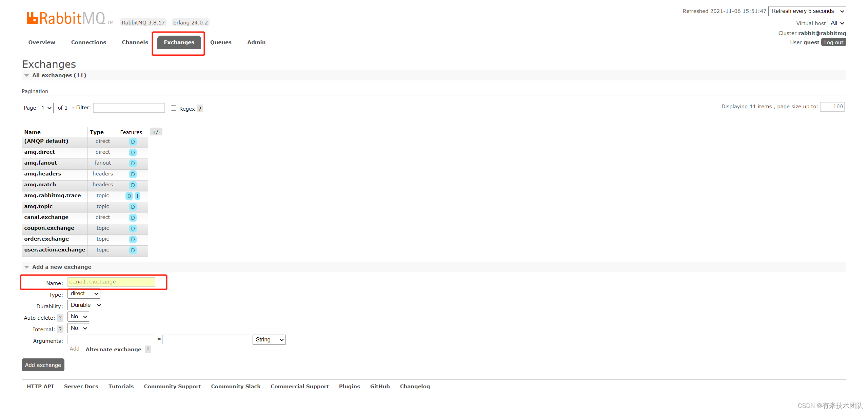The width and height of the screenshot is (868, 412).
Task: Click the Auto delete help question mark
Action: 60,318
